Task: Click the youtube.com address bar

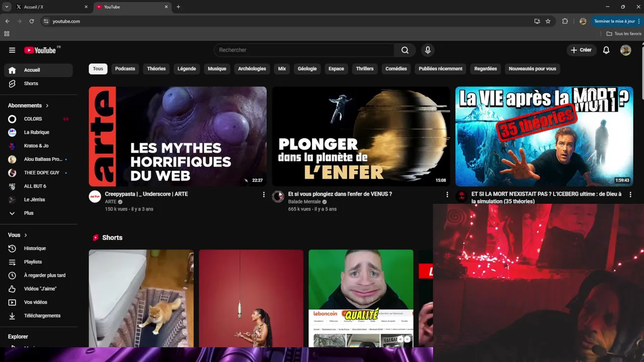Action: click(287, 21)
